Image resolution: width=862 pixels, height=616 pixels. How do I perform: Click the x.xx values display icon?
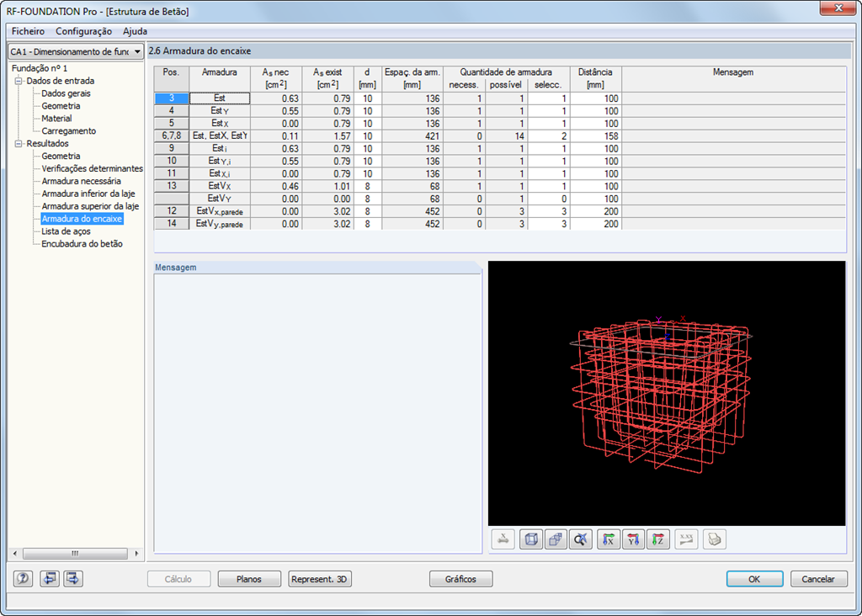point(686,539)
